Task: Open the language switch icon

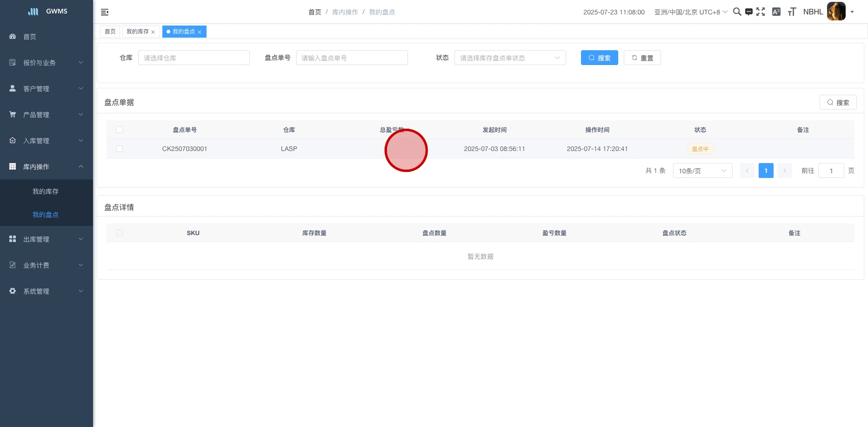Action: pos(776,12)
